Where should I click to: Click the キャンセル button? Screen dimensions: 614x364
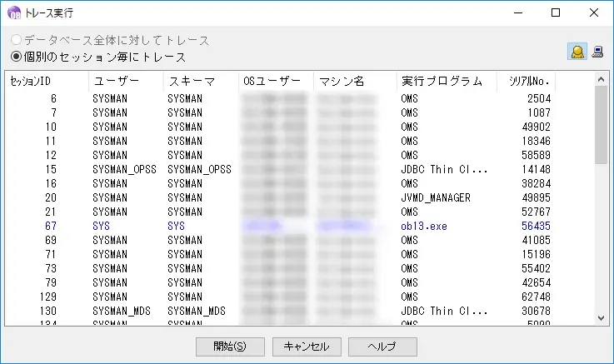(x=307, y=347)
